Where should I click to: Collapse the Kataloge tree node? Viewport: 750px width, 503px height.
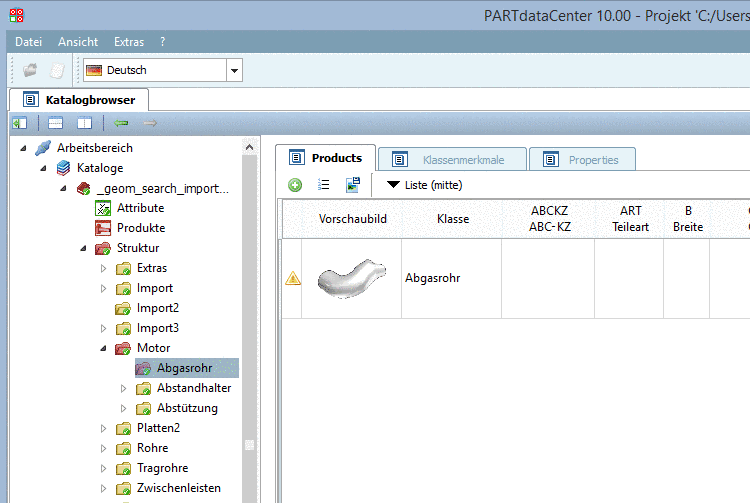pos(43,168)
